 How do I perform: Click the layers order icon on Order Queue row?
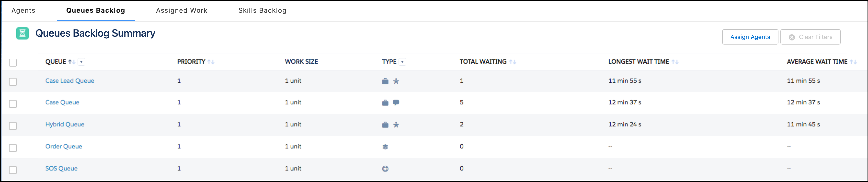[385, 146]
